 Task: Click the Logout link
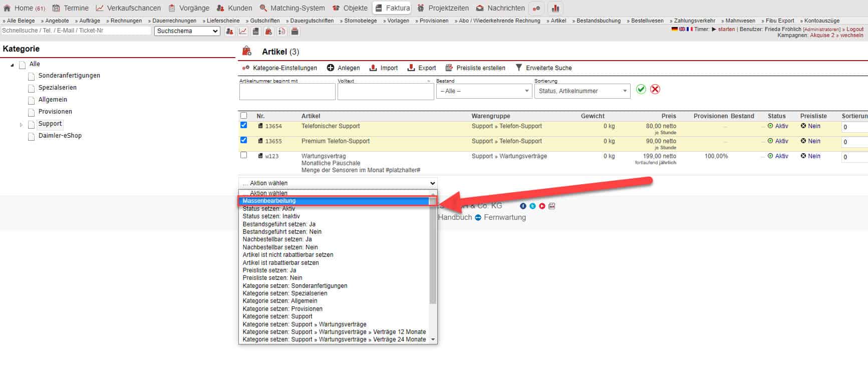[x=854, y=30]
